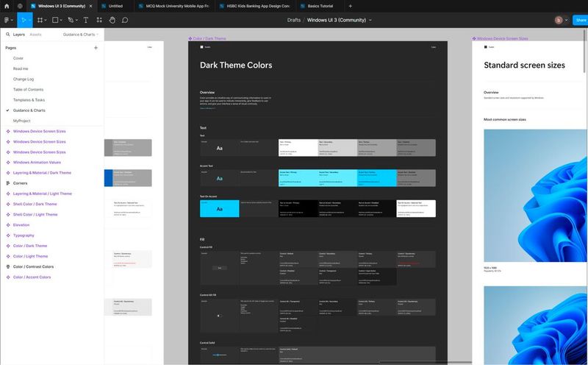Select the Text tool
The height and width of the screenshot is (365, 588).
click(86, 20)
